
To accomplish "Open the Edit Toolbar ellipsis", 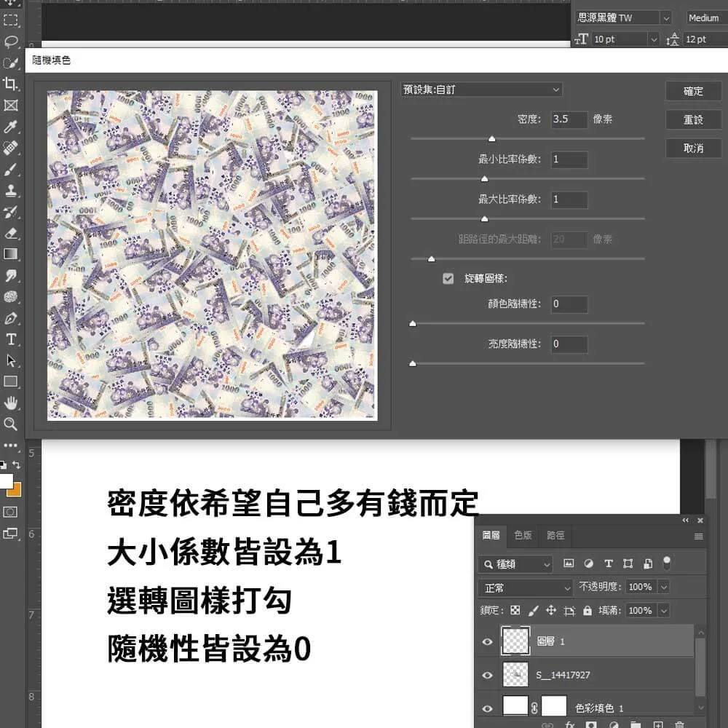I will point(11,446).
